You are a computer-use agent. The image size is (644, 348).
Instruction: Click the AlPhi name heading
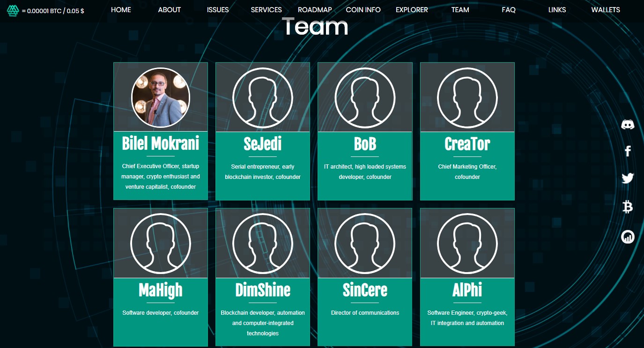pos(467,290)
